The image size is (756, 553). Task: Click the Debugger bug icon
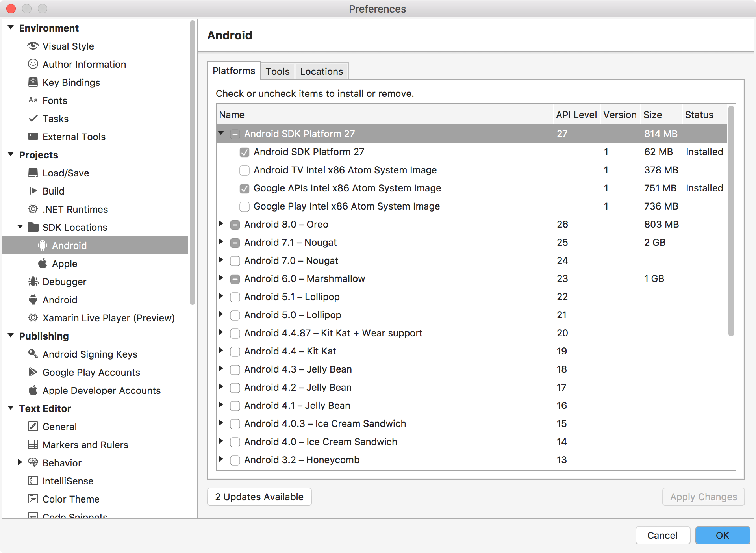(x=33, y=281)
